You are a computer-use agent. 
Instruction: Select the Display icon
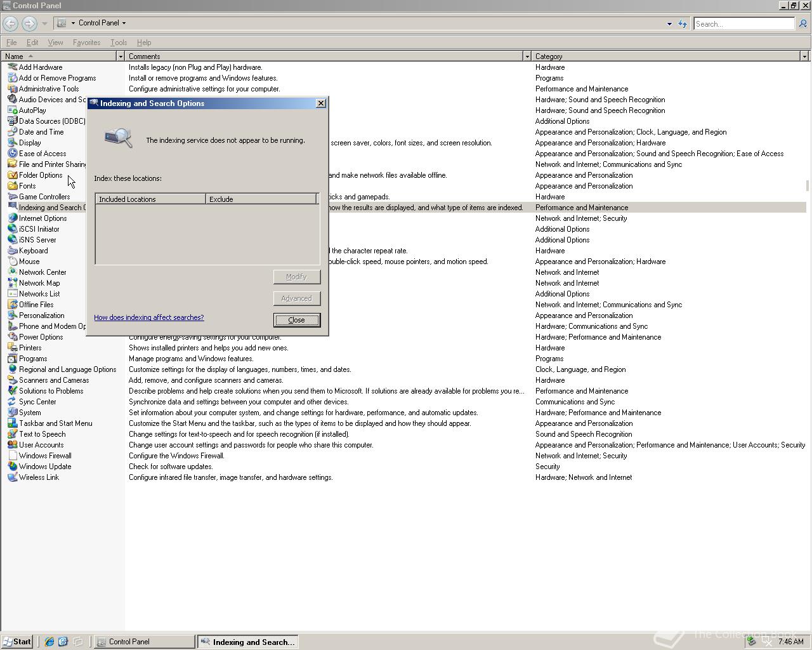click(12, 143)
